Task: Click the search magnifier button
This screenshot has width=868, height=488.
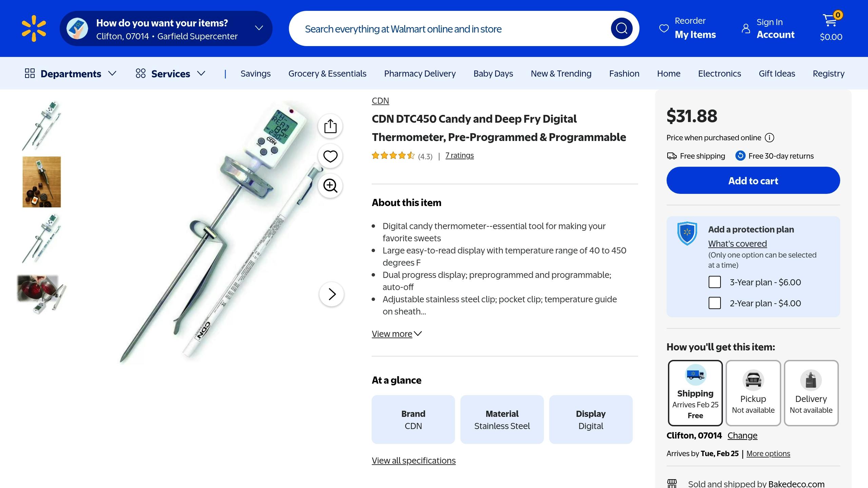Action: 622,28
